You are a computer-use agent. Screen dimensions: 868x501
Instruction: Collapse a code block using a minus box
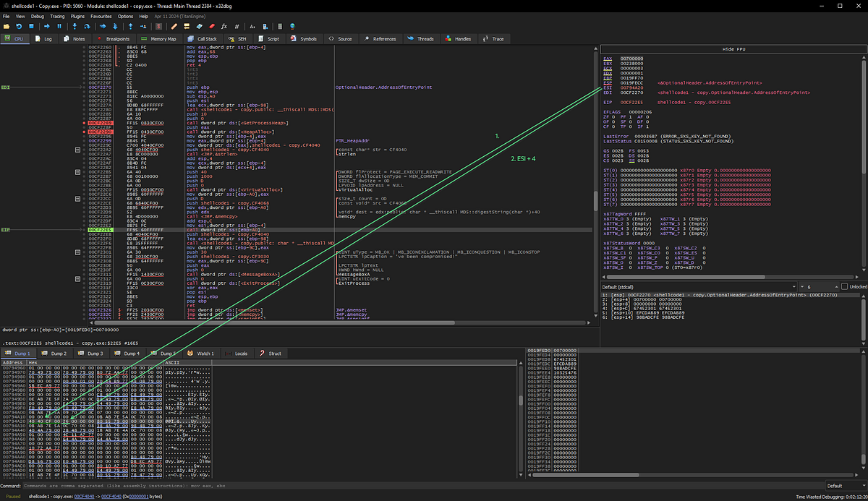point(77,151)
